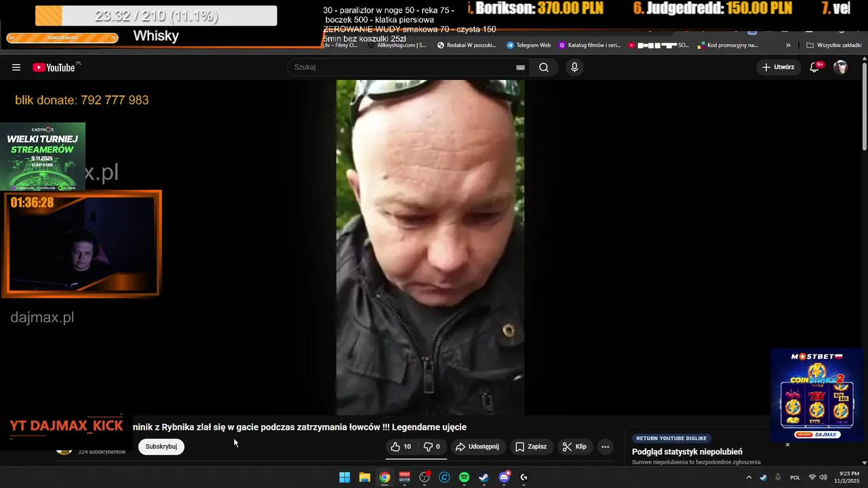Open Voicemeeter from taskbar
Image resolution: width=868 pixels, height=488 pixels.
click(x=405, y=477)
